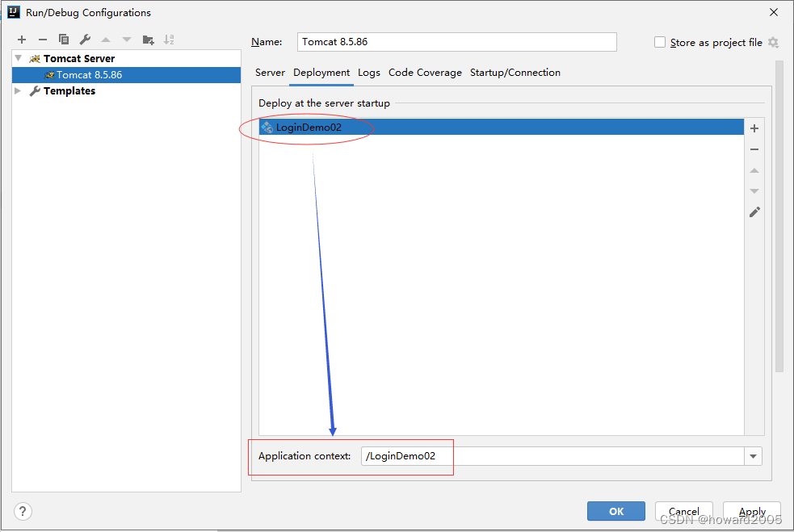Move the deployment artifact down

pyautogui.click(x=754, y=191)
